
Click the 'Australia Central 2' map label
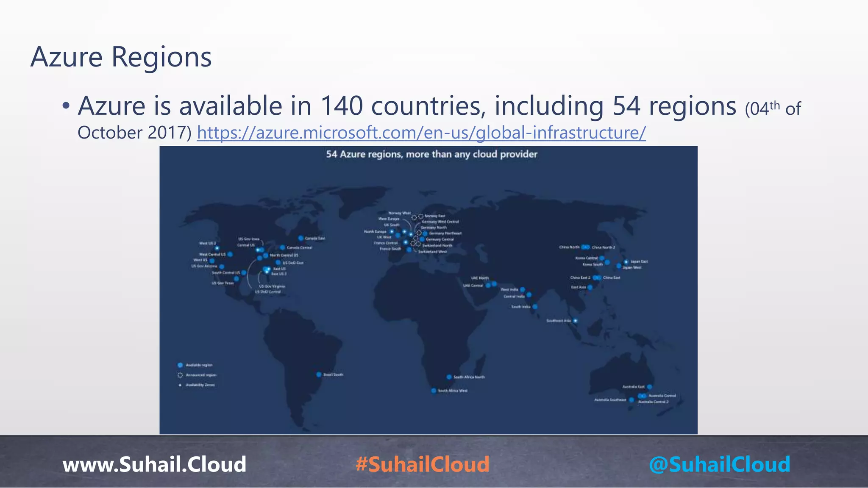coord(654,402)
